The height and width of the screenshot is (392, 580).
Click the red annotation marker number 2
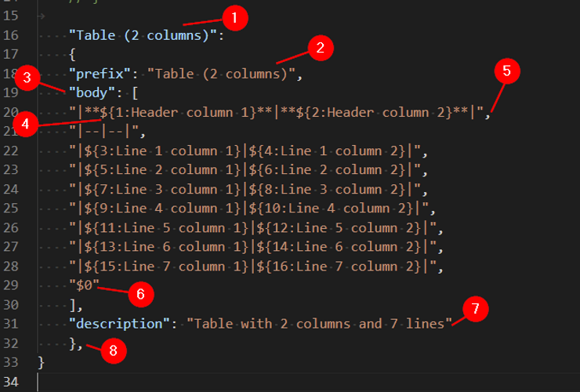pyautogui.click(x=320, y=48)
